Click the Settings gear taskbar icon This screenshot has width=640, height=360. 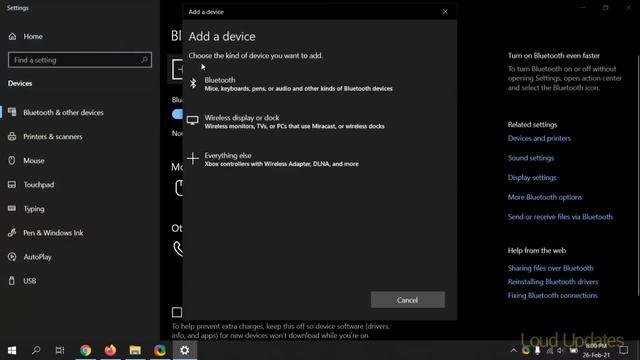click(184, 350)
